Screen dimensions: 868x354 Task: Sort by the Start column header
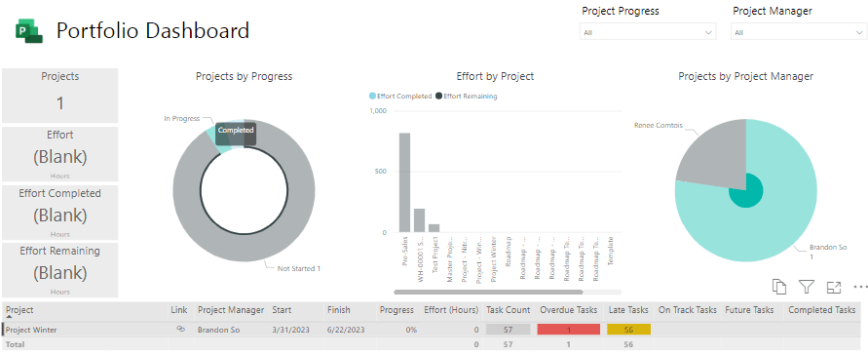pos(282,310)
